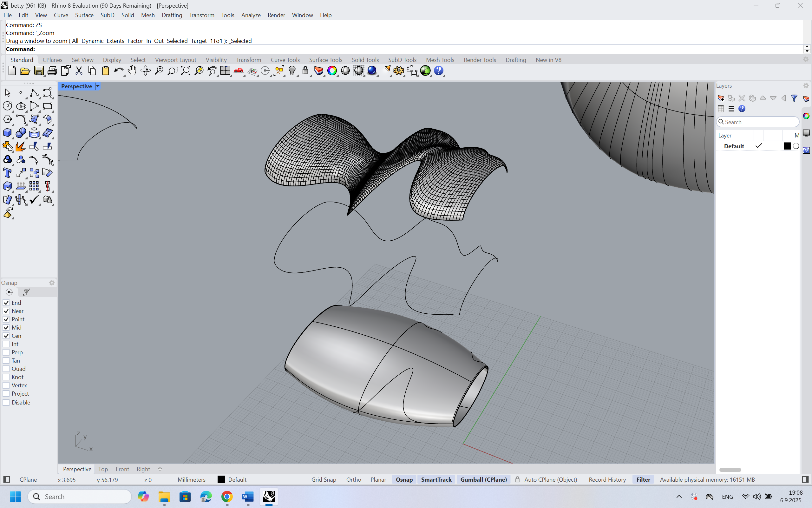Click the Rotate View icon
The width and height of the screenshot is (812, 508).
point(146,71)
